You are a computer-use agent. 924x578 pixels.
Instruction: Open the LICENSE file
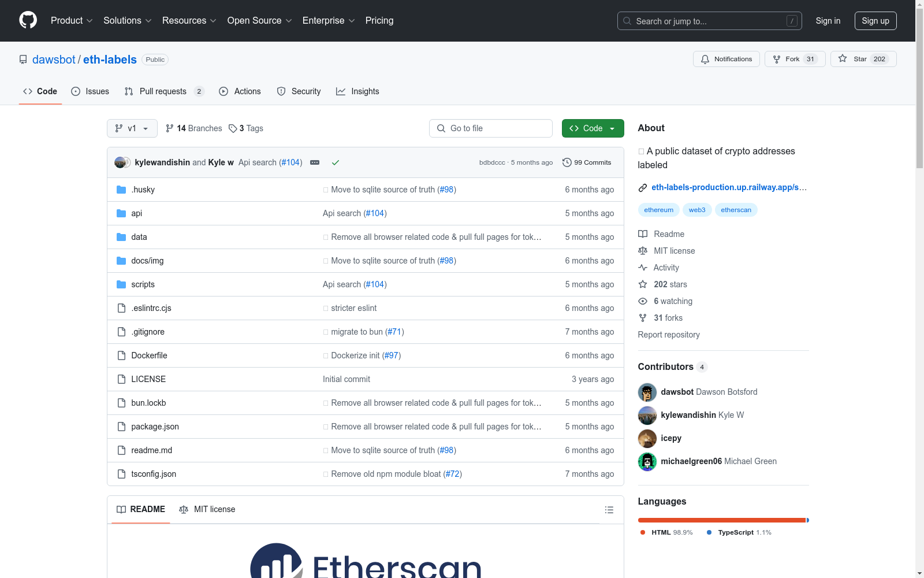(x=148, y=379)
